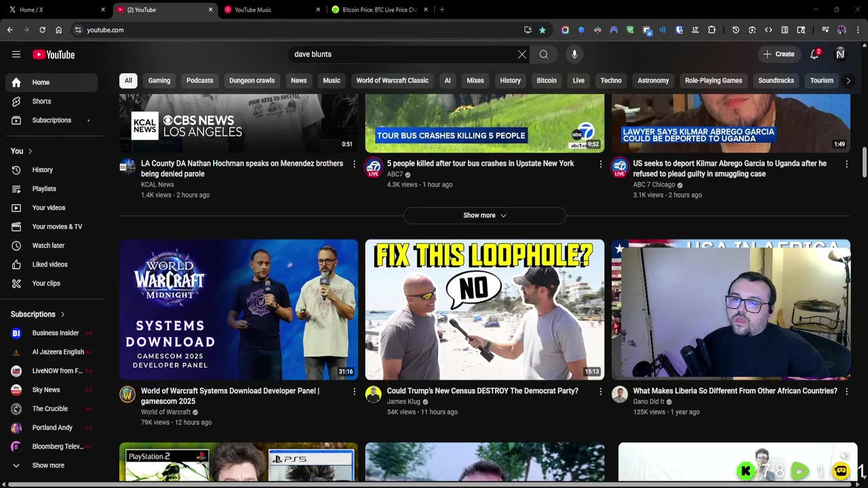Screen dimensions: 868x488
Task: Open options for LA County DA video
Action: [x=354, y=164]
